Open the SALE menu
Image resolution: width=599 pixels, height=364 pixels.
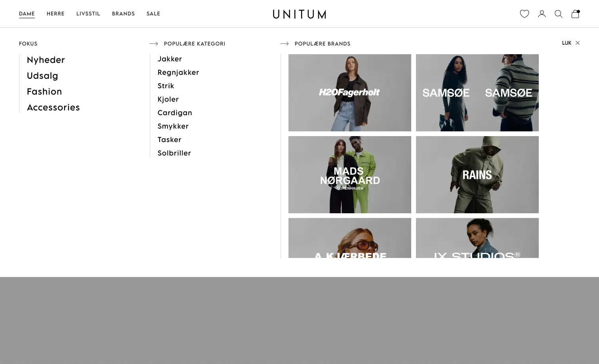pyautogui.click(x=153, y=14)
